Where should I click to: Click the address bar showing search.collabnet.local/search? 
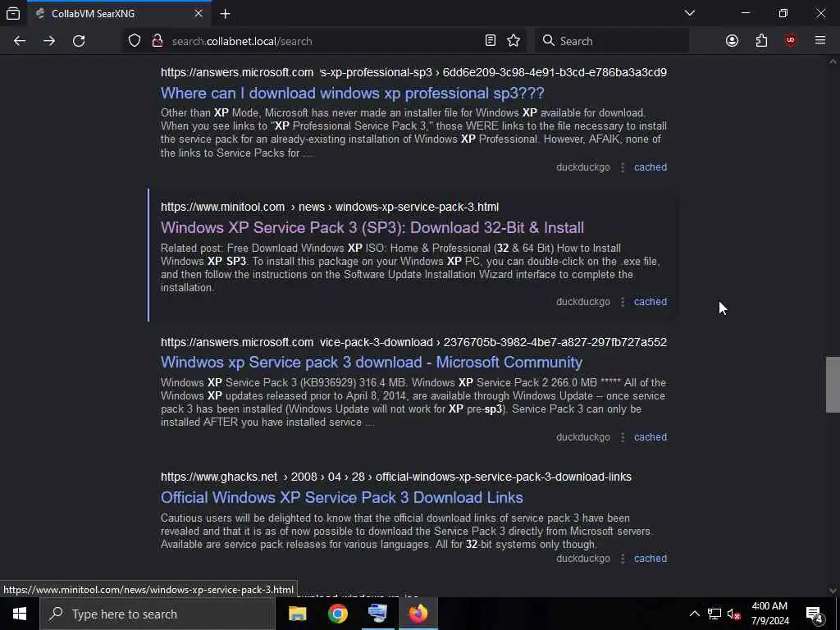pyautogui.click(x=326, y=41)
